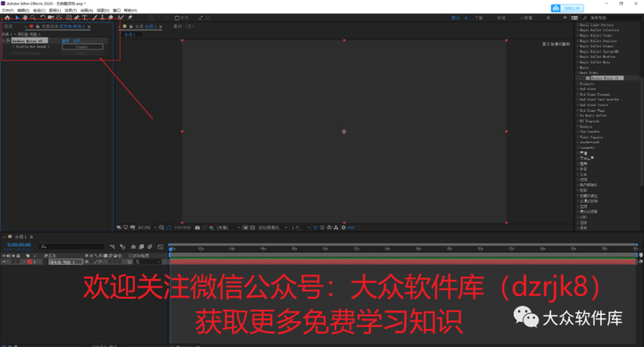644x347 pixels.
Task: Select the Eraser tool
Action: point(111,18)
